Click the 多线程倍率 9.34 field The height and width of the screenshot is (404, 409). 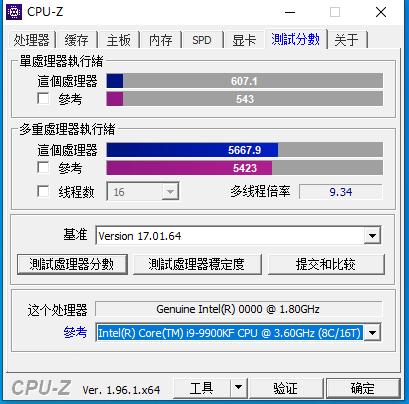click(340, 192)
